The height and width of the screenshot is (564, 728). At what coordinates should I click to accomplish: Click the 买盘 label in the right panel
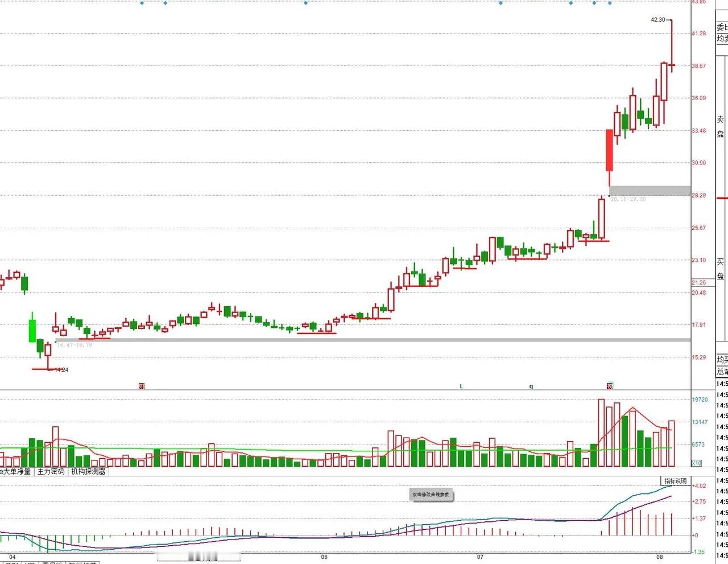[x=721, y=269]
